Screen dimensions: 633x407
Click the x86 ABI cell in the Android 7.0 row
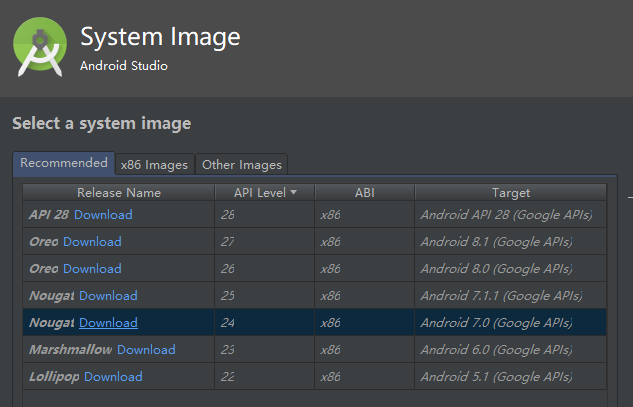(x=365, y=323)
